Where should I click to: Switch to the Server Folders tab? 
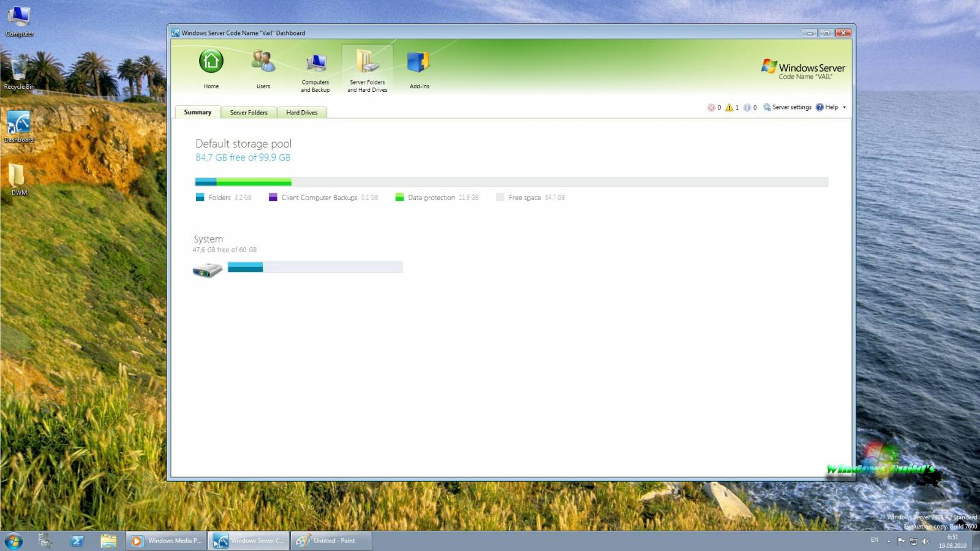coord(249,113)
